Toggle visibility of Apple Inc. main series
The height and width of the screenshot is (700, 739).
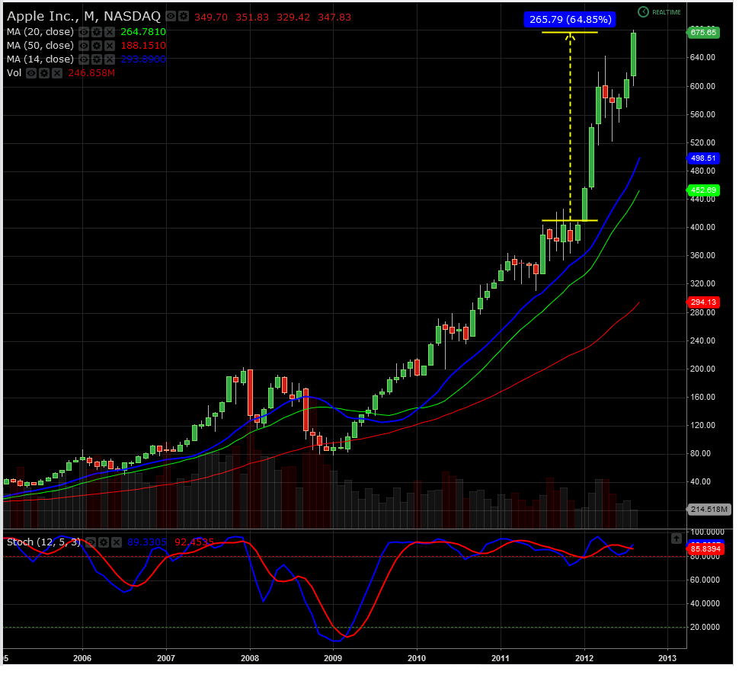point(171,17)
